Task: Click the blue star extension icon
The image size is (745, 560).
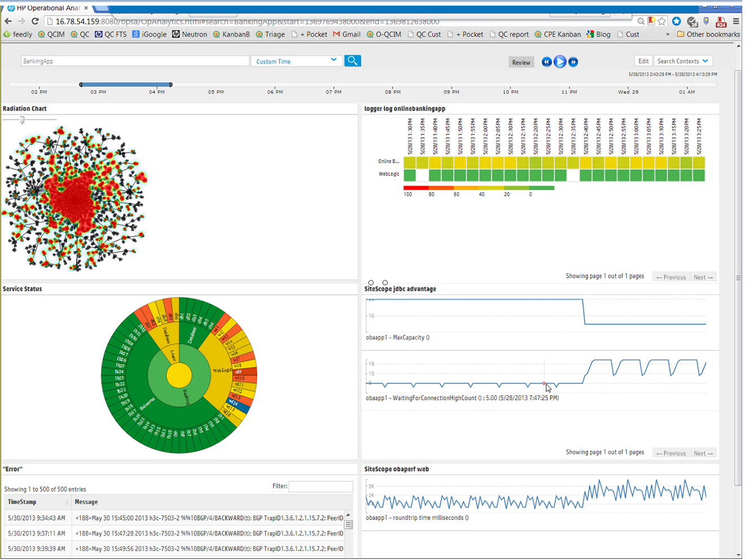Action: click(x=676, y=21)
